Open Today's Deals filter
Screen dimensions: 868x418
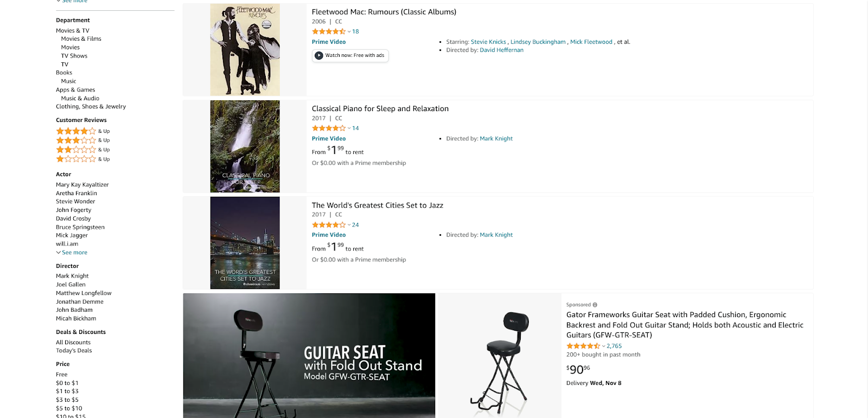74,351
